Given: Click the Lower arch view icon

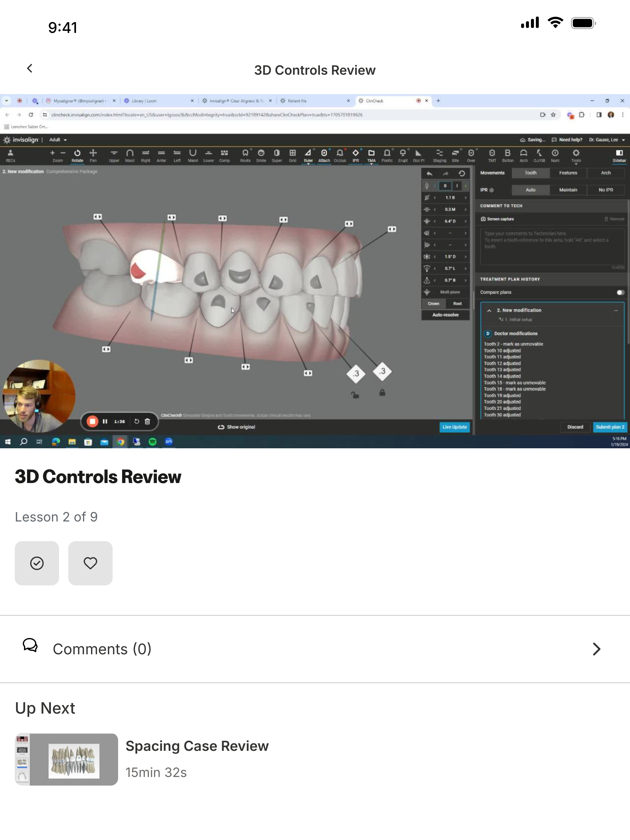Looking at the screenshot, I should point(209,155).
